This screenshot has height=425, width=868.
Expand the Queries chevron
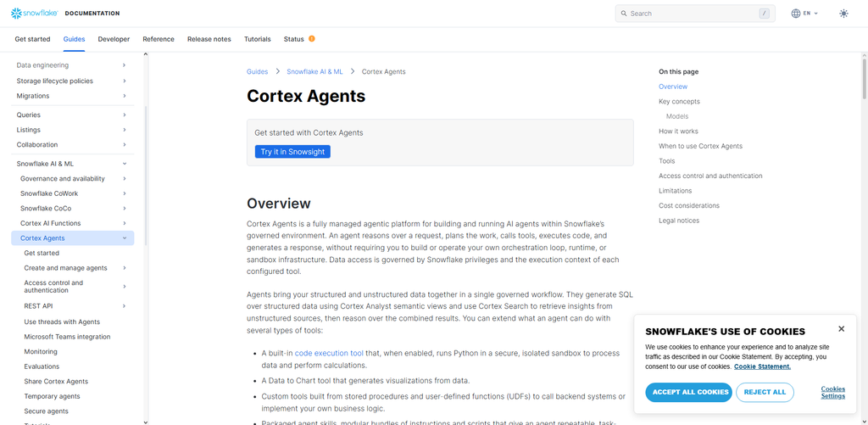pos(125,115)
